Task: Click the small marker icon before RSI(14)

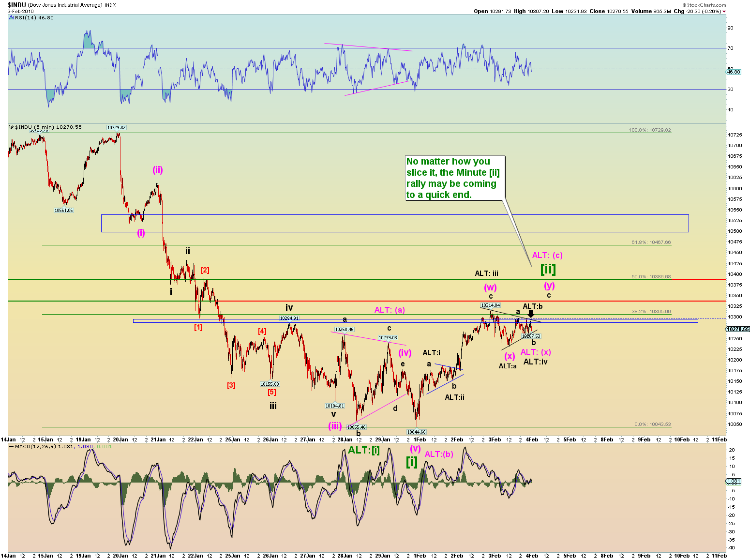Action: (x=11, y=17)
